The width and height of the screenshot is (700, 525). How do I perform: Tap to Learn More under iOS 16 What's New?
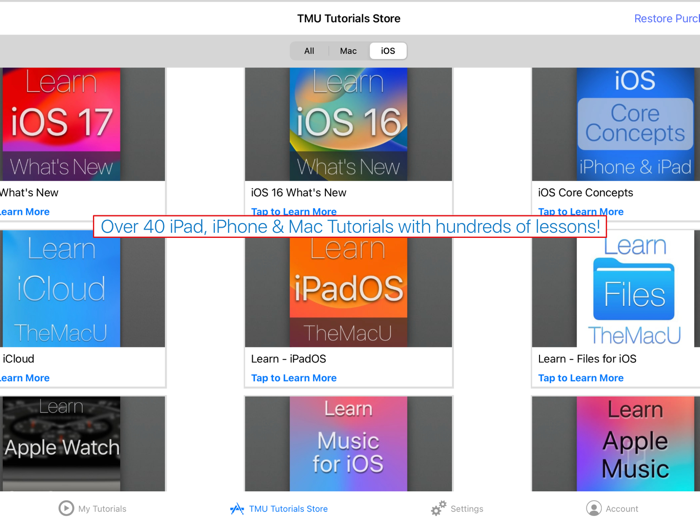(x=294, y=212)
